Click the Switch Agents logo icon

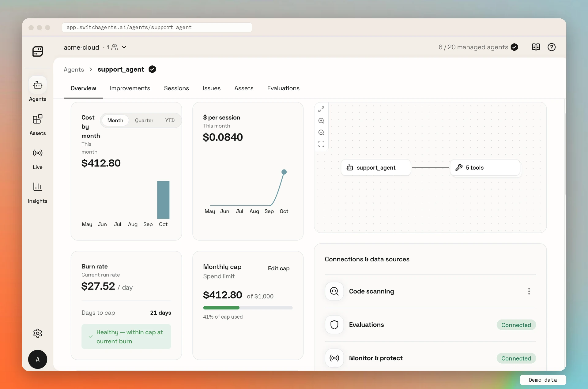coord(38,51)
